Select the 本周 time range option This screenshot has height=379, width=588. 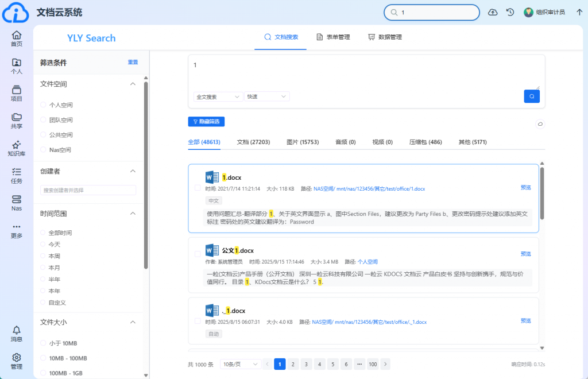44,256
